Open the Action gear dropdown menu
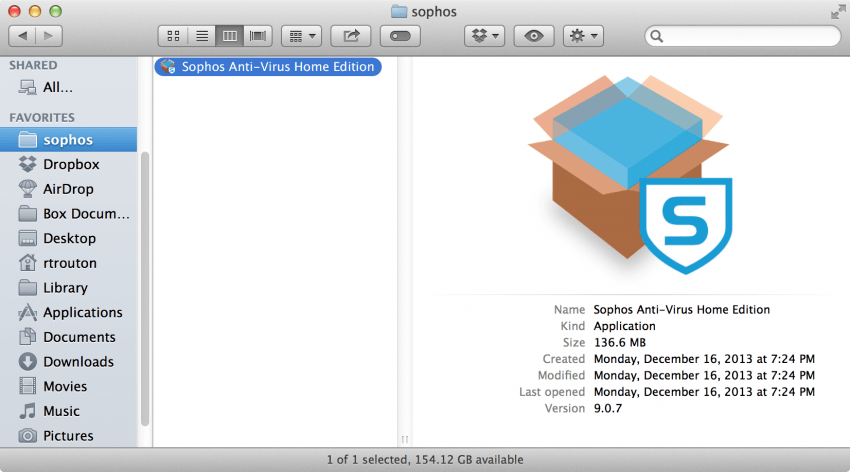Image resolution: width=850 pixels, height=472 pixels. (583, 36)
